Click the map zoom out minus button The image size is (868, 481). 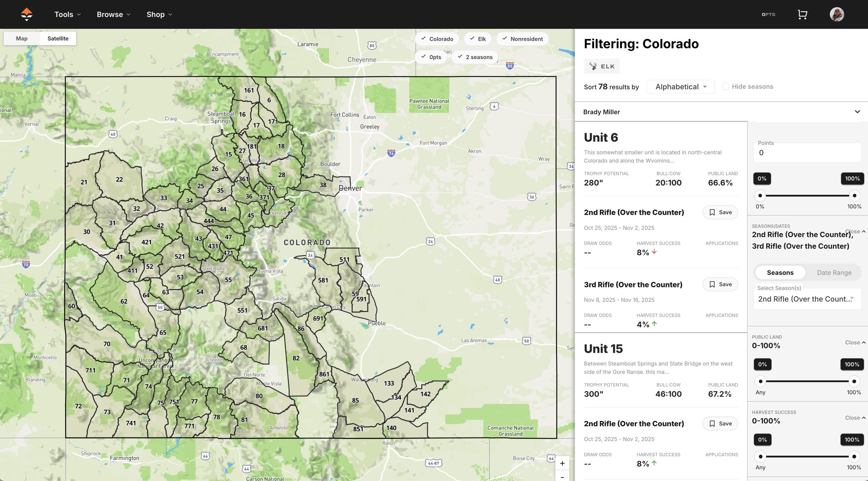(562, 477)
